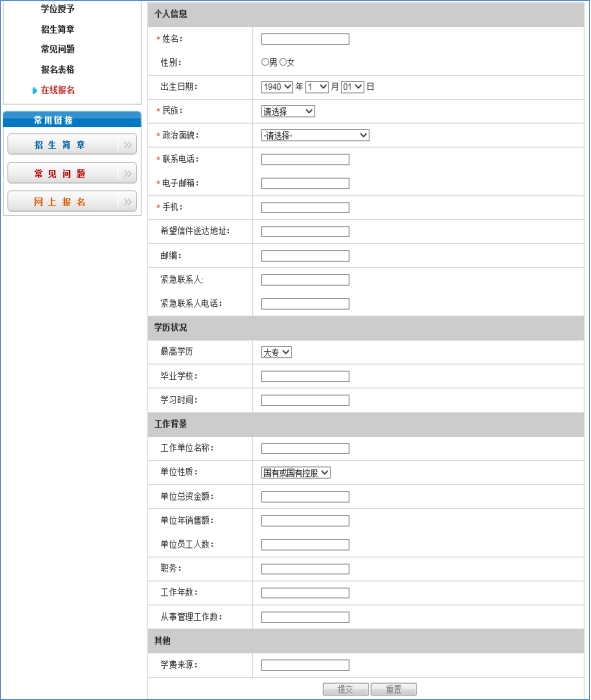
Task: Select the 女 gender radio button
Action: [283, 62]
